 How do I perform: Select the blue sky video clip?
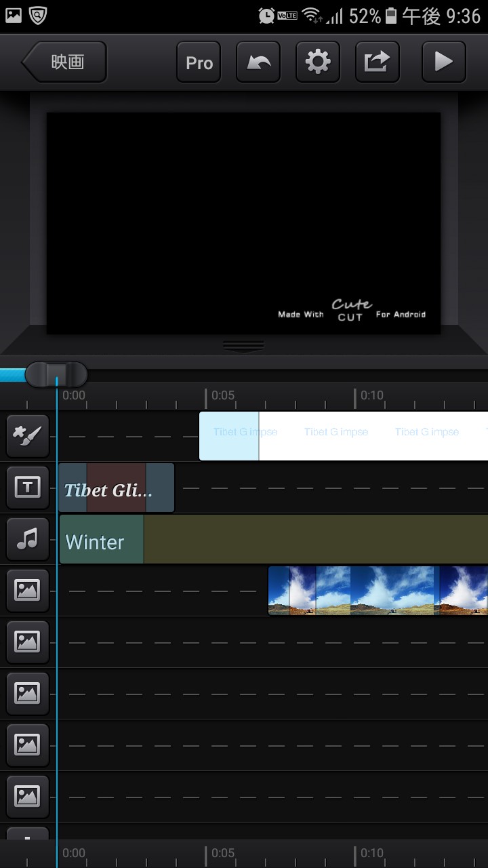(x=377, y=591)
